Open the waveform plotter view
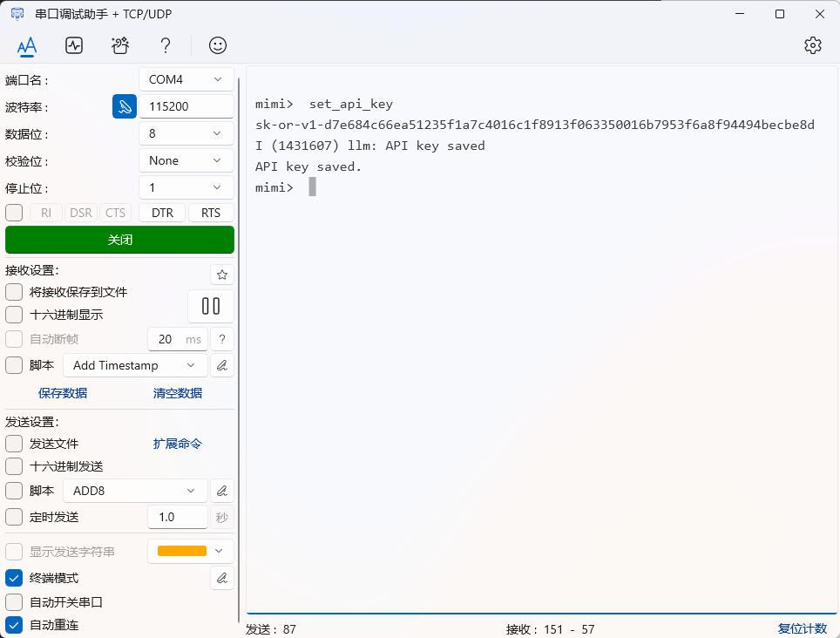840x638 pixels. tap(74, 45)
